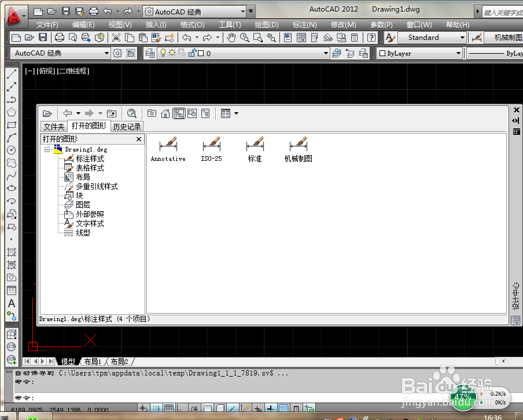Screen dimensions: 523x420
Task: Toggle layer 0 lock icon
Action: click(192, 53)
